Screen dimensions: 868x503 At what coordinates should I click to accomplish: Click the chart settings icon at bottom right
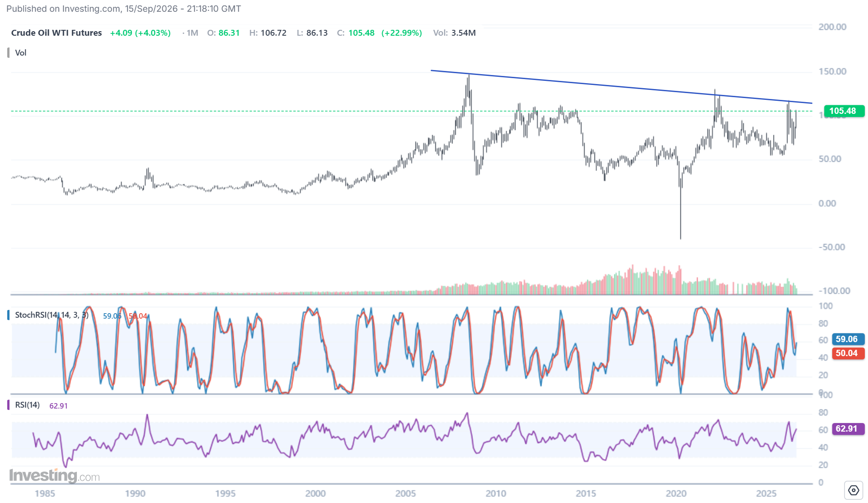853,490
